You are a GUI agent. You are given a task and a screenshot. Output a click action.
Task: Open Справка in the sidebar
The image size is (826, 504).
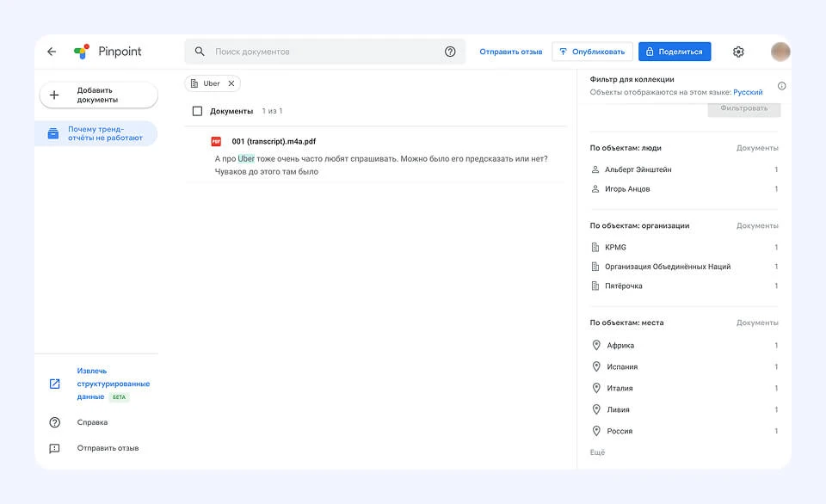(92, 422)
